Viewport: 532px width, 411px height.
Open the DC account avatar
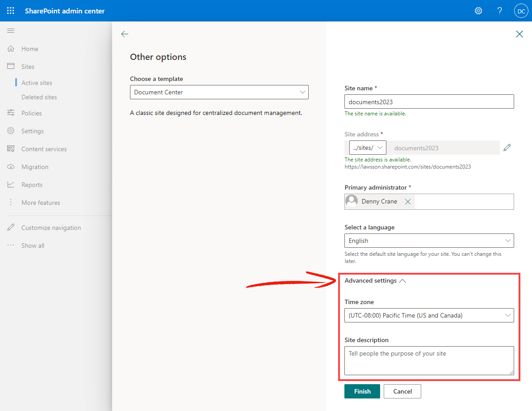coord(521,11)
